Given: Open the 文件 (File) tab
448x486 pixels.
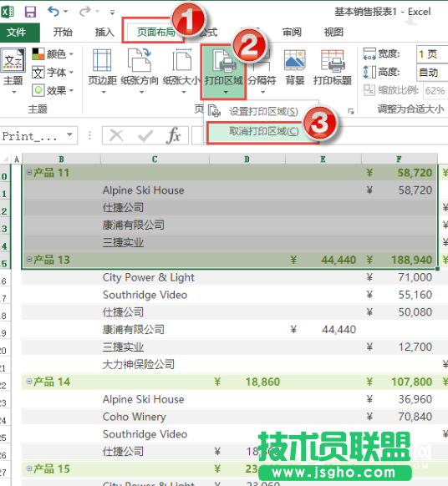Looking at the screenshot, I should [x=19, y=32].
